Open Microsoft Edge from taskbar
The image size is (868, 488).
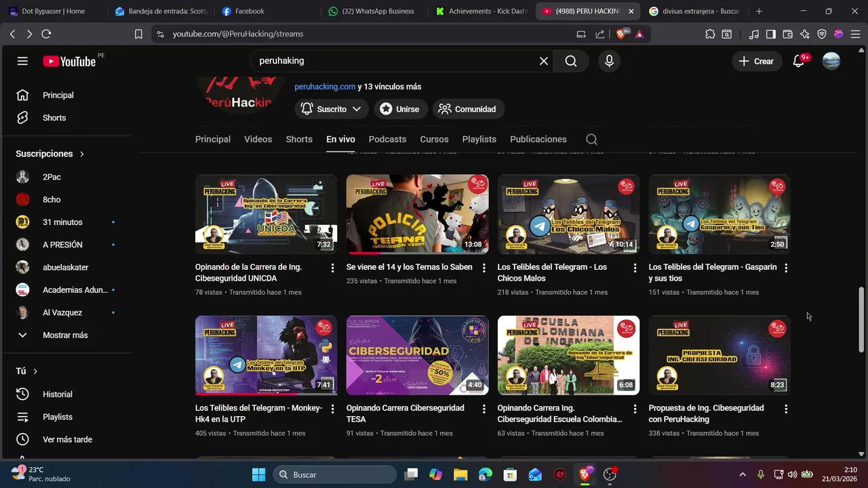click(x=486, y=474)
